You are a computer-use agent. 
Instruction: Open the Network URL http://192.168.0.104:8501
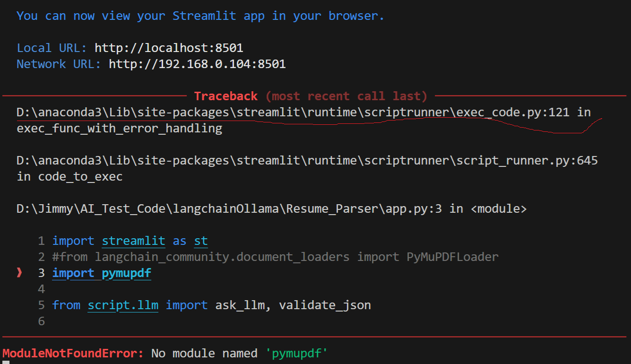(x=197, y=64)
